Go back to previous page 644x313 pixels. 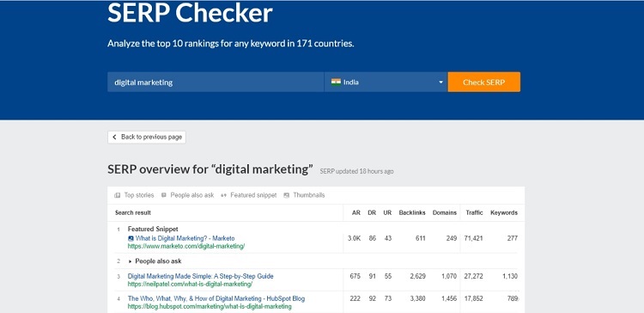(147, 137)
